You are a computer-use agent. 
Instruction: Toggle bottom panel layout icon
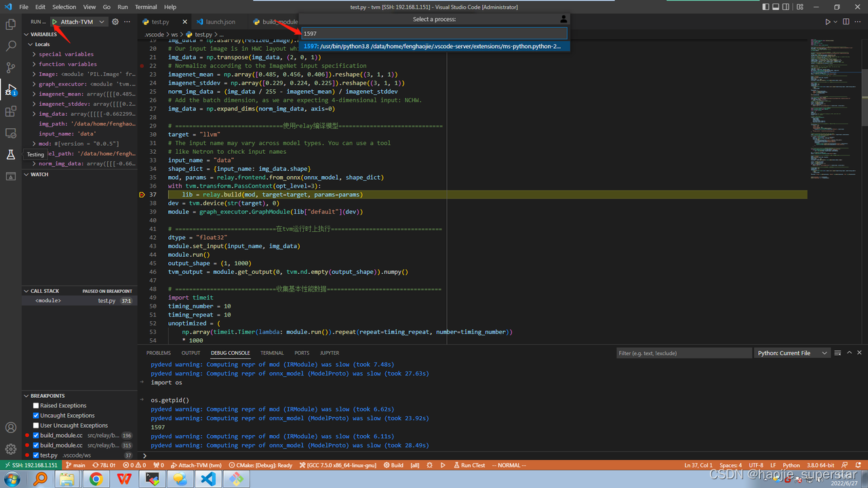pyautogui.click(x=777, y=7)
